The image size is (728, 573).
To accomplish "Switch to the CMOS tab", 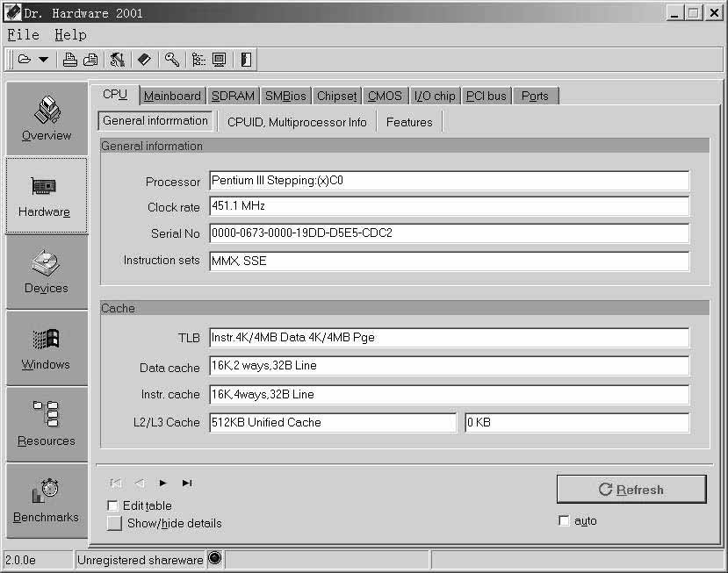I will pos(385,96).
